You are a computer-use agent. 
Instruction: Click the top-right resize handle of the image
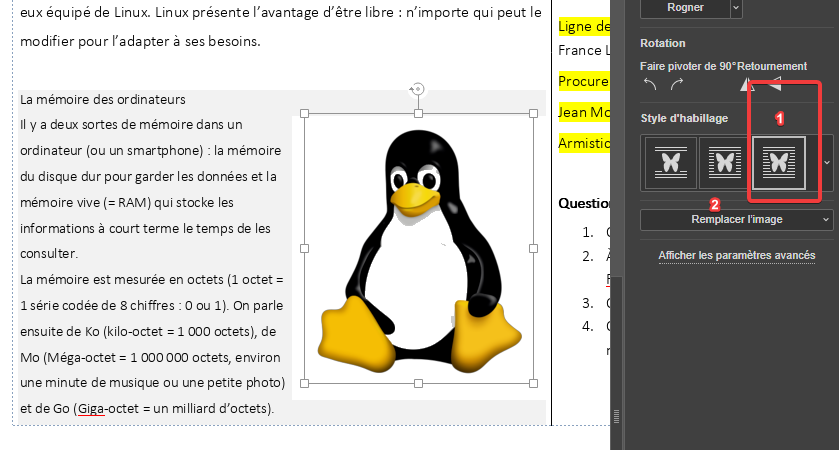click(x=533, y=113)
